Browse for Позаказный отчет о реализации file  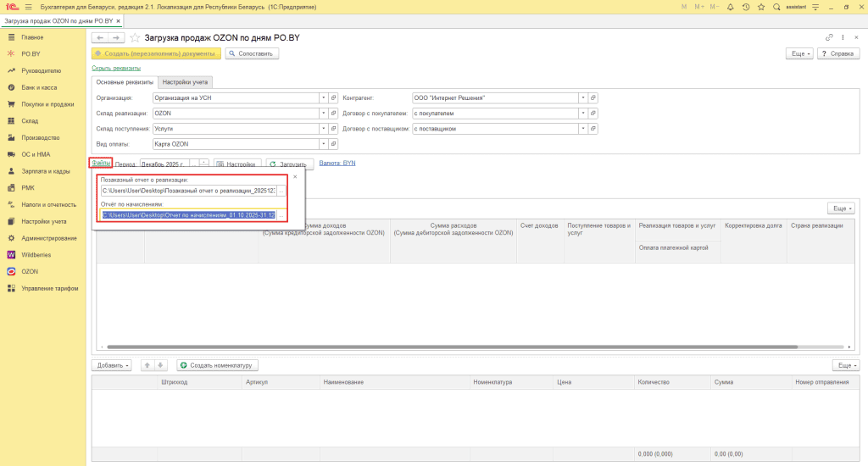(x=281, y=191)
